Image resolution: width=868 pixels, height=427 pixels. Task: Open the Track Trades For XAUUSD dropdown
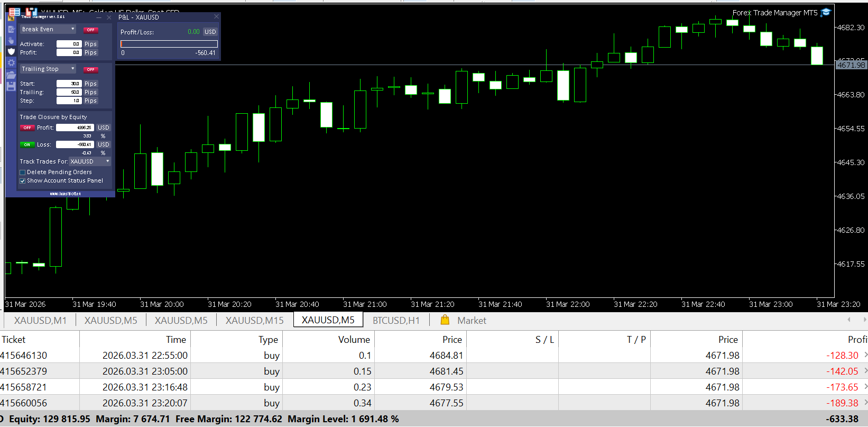point(90,161)
